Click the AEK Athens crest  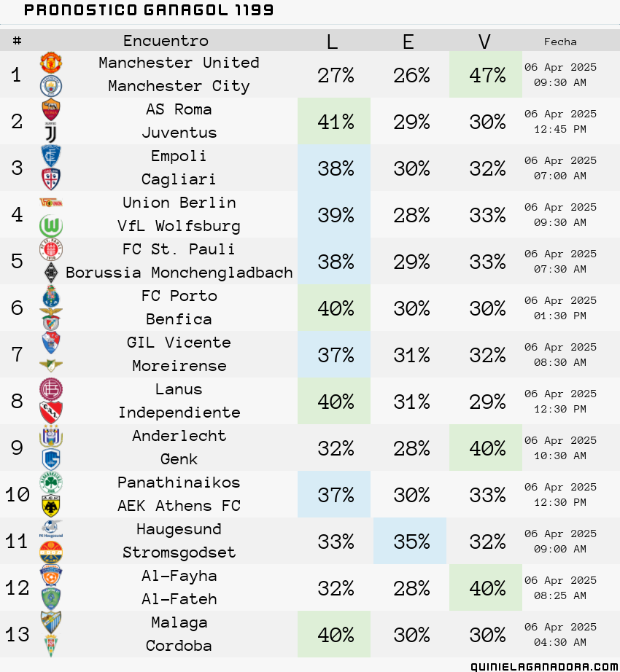pyautogui.click(x=51, y=506)
